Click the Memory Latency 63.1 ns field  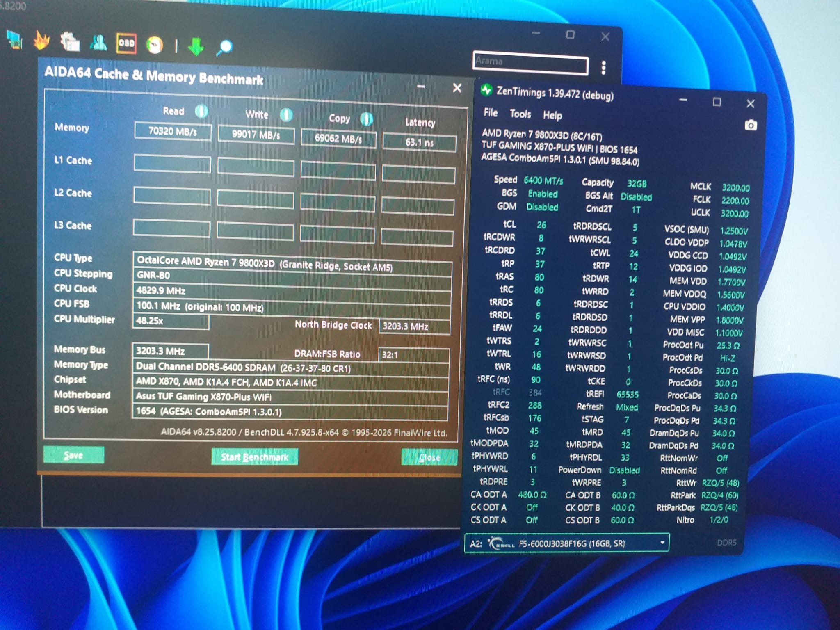tap(419, 143)
